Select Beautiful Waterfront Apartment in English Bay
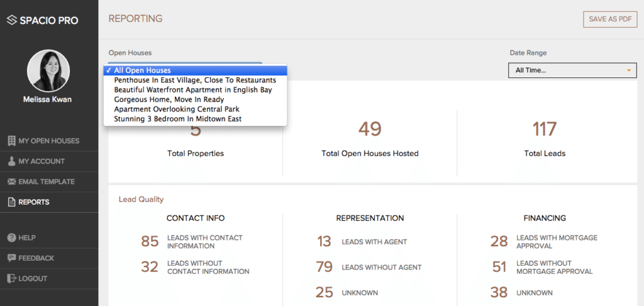The width and height of the screenshot is (644, 306). point(192,90)
